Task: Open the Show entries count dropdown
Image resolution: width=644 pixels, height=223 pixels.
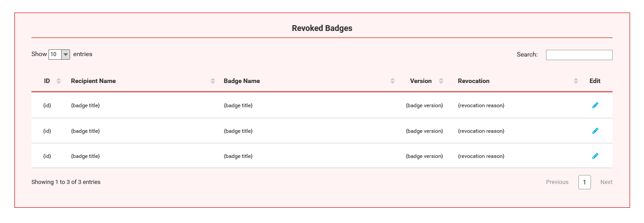Action: [x=59, y=54]
